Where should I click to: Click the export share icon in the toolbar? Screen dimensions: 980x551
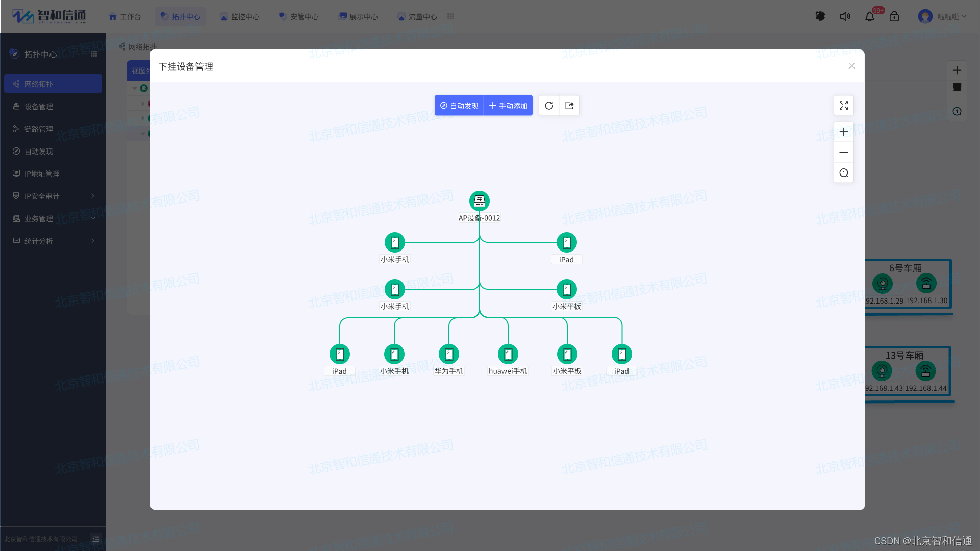(569, 106)
